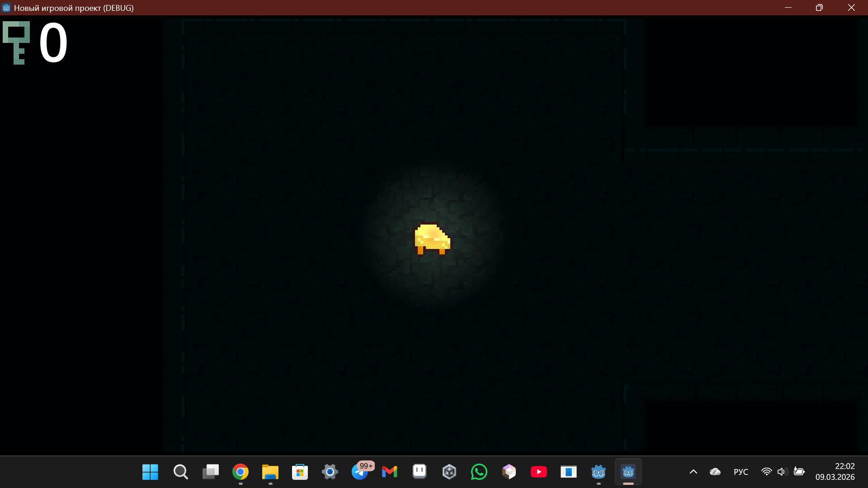Restore down the game window
The height and width of the screenshot is (488, 868).
[819, 8]
